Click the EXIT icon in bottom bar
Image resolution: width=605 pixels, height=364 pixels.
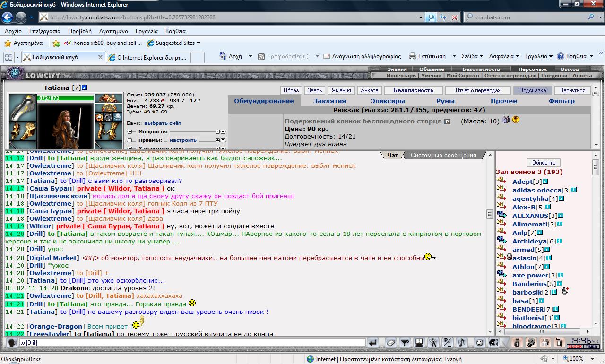(x=559, y=342)
